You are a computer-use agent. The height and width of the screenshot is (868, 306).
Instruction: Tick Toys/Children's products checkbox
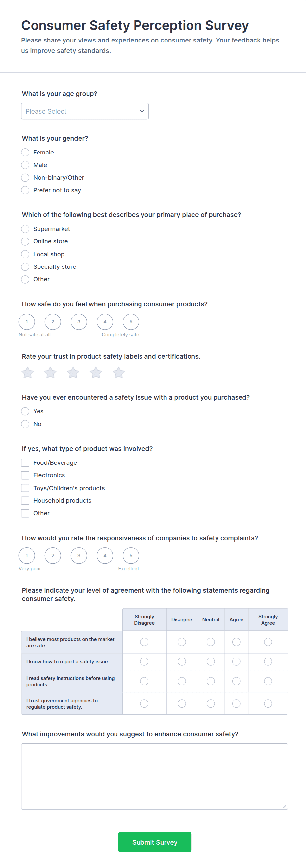coord(25,488)
